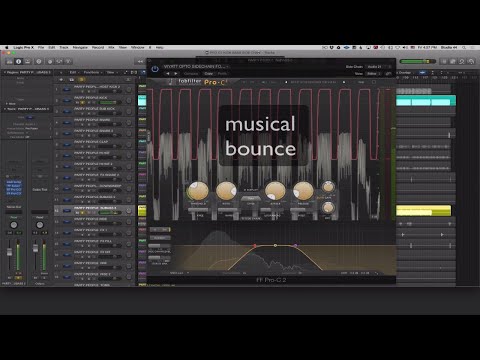
Task: Open the Window menu
Action: [137, 48]
